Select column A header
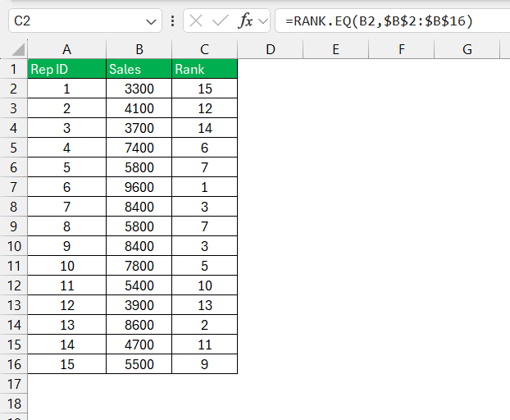The height and width of the screenshot is (420, 510). pos(66,49)
